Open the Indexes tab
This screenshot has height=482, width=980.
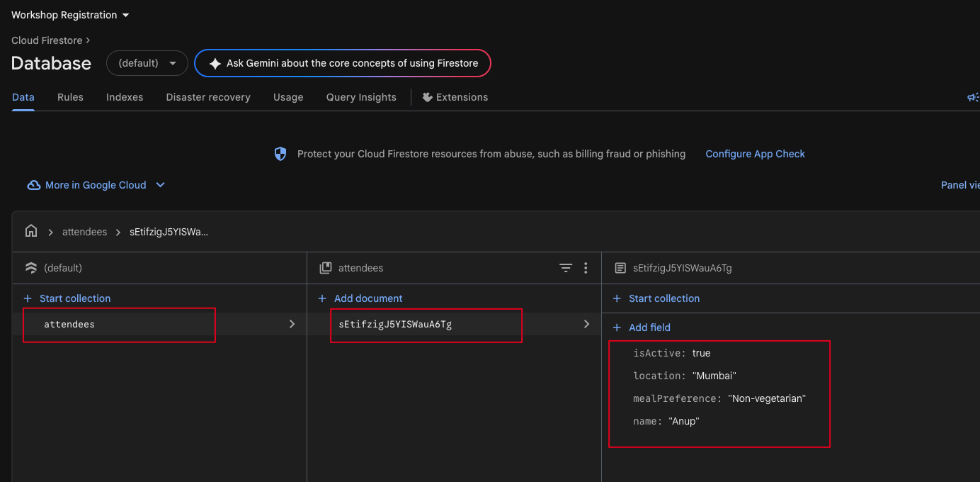(125, 97)
